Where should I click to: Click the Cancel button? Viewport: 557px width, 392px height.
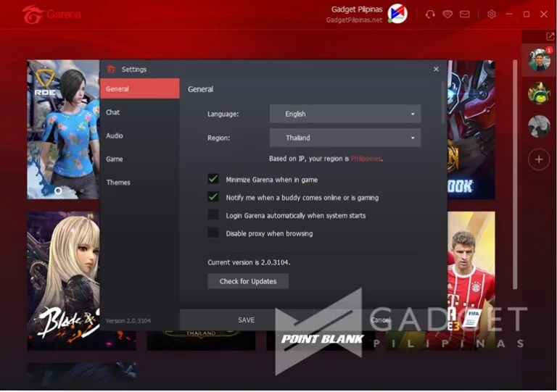[381, 320]
